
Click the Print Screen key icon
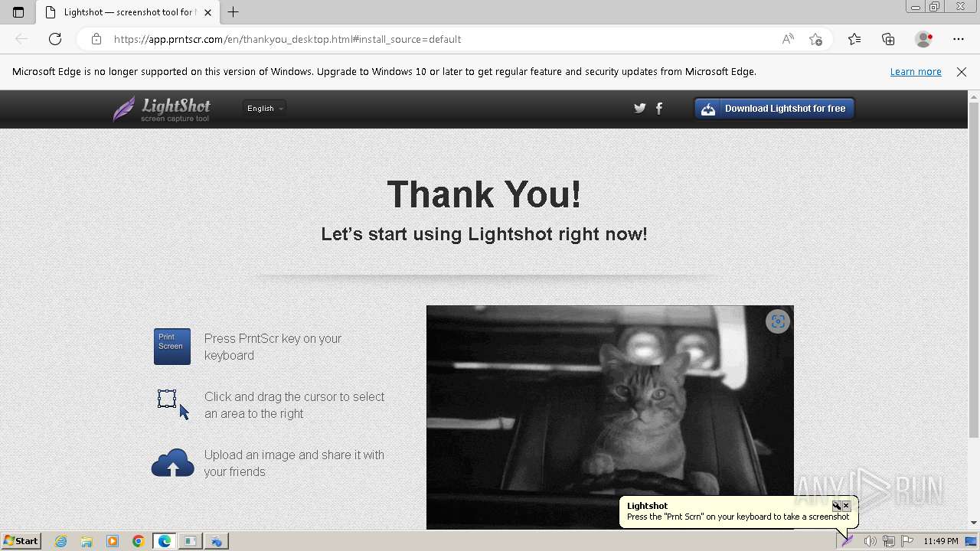(x=172, y=347)
